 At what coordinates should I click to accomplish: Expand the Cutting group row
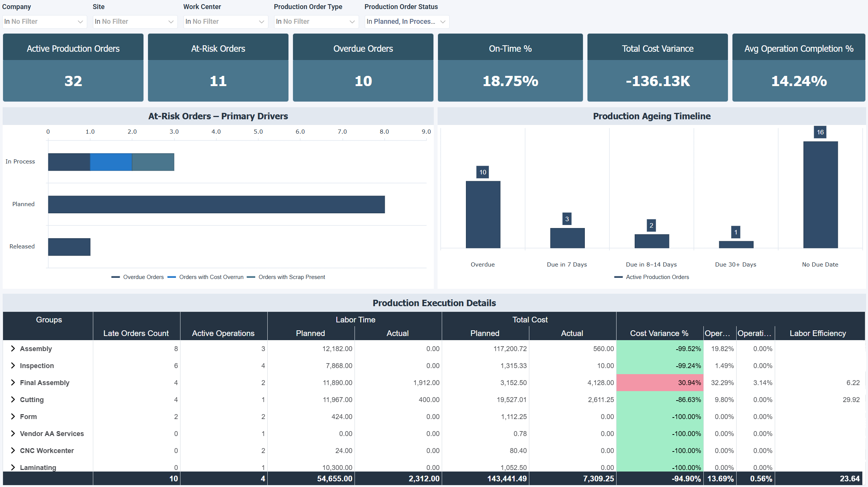tap(13, 399)
